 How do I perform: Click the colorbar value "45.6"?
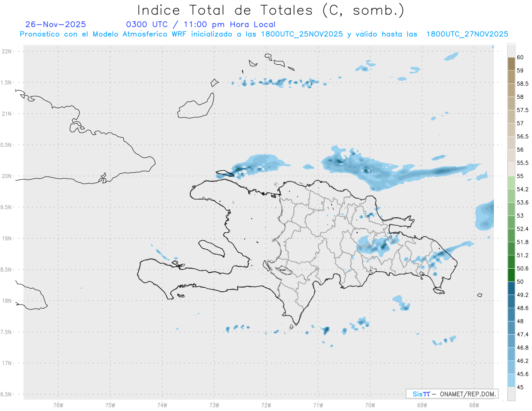click(523, 374)
